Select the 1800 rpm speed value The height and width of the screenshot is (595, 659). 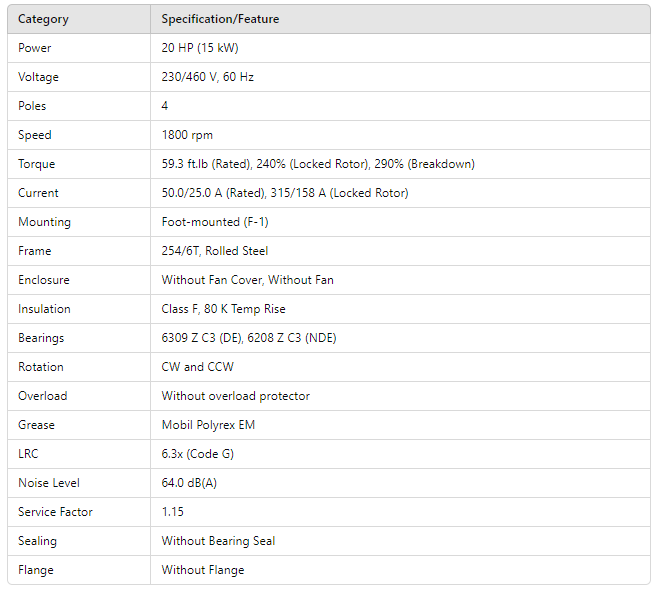(187, 135)
